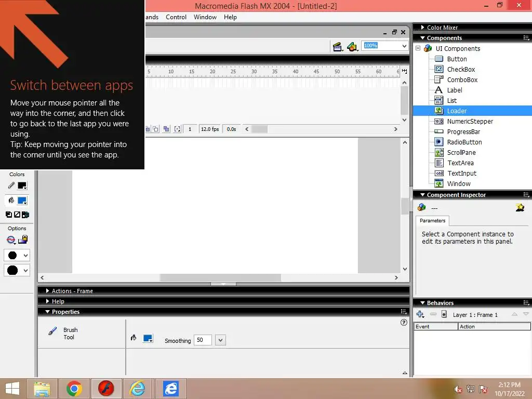Select the TextArea component
Screen dimensions: 532x399
coord(460,163)
